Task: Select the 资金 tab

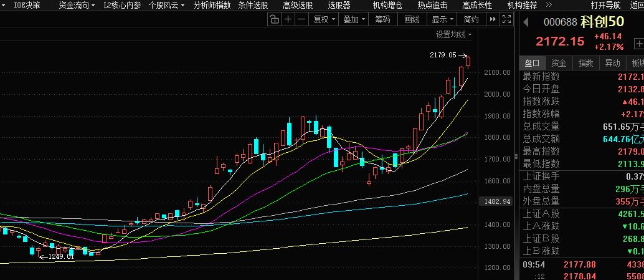Action: [x=559, y=63]
